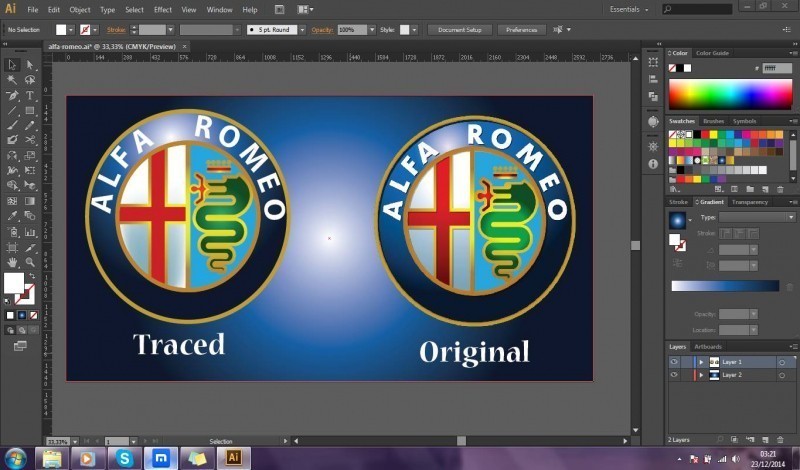Viewport: 800px width, 470px height.
Task: Set toolbox paint mode to Gradient
Action: (21, 315)
